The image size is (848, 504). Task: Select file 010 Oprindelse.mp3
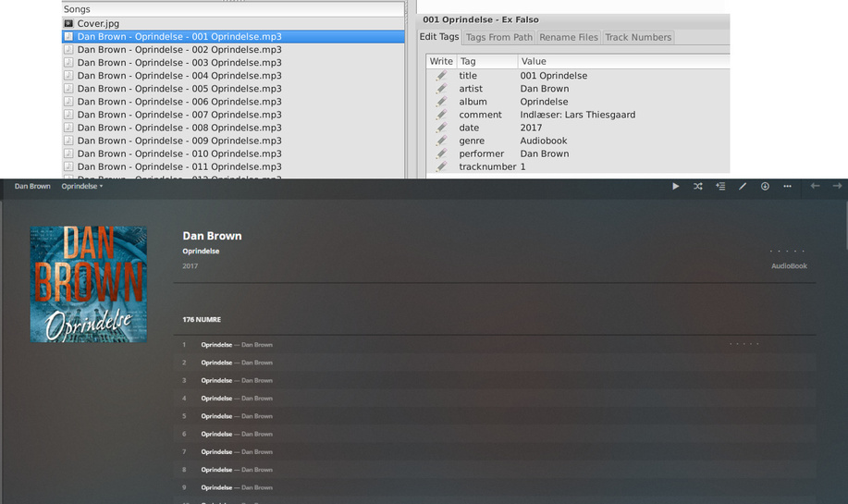tap(233, 154)
